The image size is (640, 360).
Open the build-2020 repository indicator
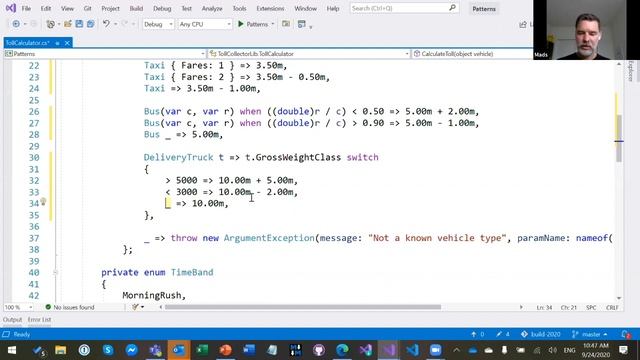[541, 334]
